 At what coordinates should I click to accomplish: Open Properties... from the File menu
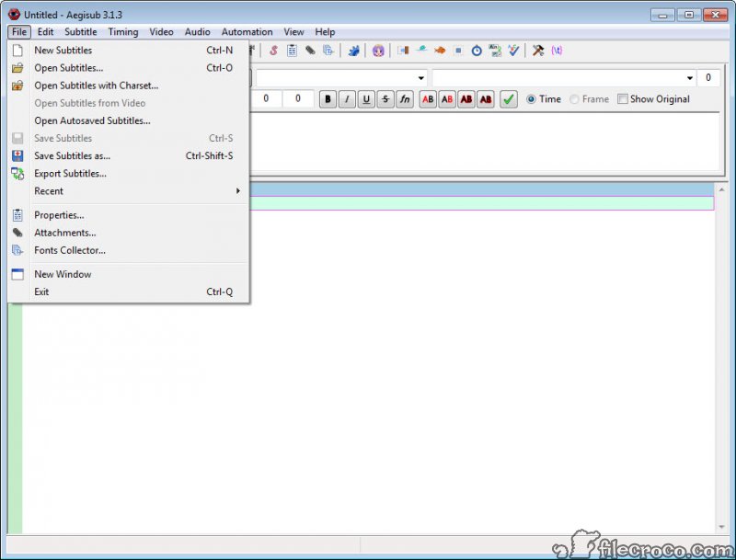128,215
